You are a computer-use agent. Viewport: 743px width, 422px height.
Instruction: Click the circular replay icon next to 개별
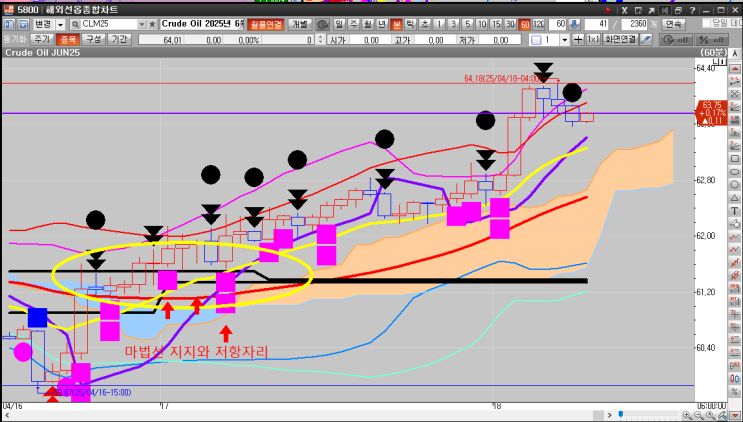(322, 24)
